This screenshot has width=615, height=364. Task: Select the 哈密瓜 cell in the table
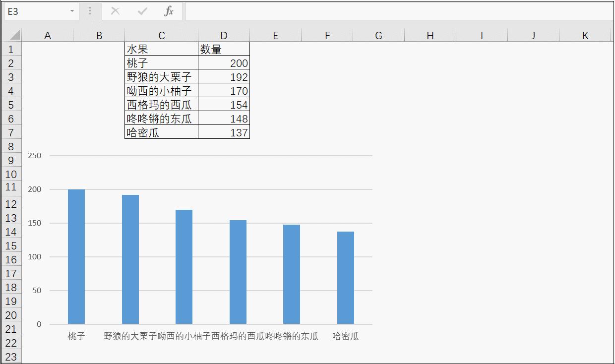(162, 132)
